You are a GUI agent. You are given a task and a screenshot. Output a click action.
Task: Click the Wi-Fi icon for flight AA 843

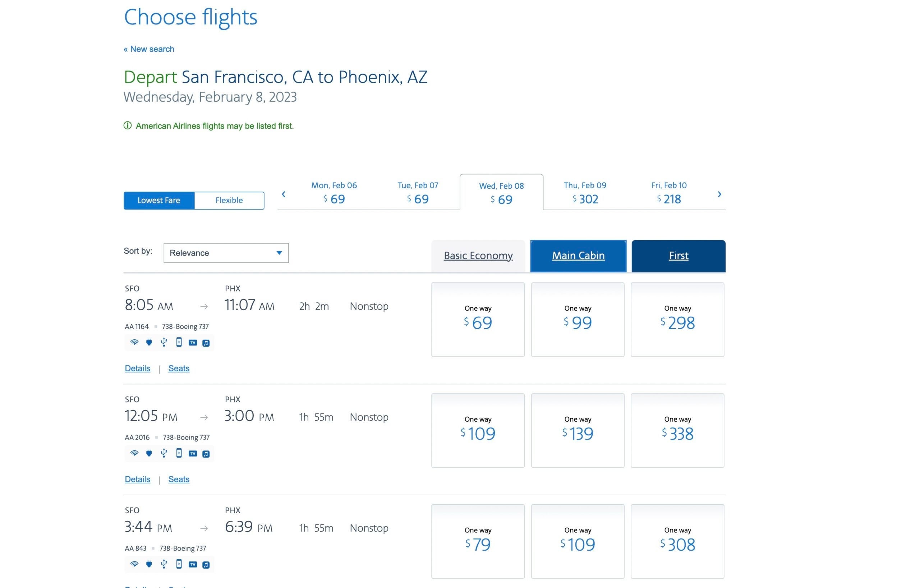[134, 564]
